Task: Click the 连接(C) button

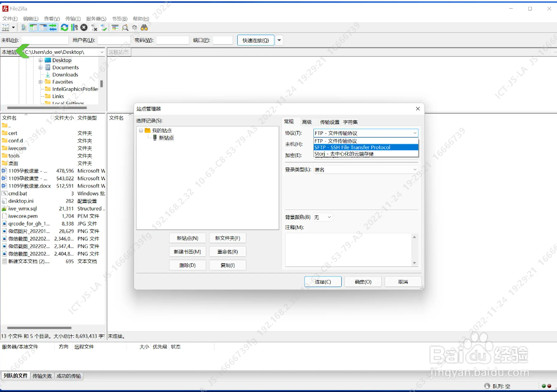Action: click(323, 282)
